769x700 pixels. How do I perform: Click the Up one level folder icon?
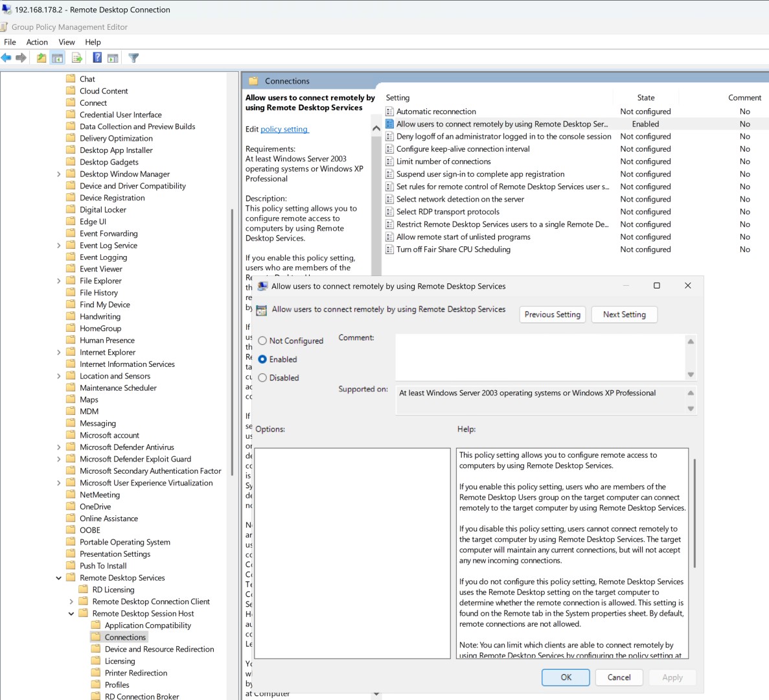[41, 58]
